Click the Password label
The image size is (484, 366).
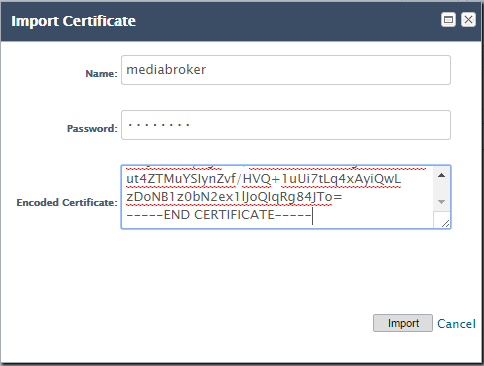point(92,129)
